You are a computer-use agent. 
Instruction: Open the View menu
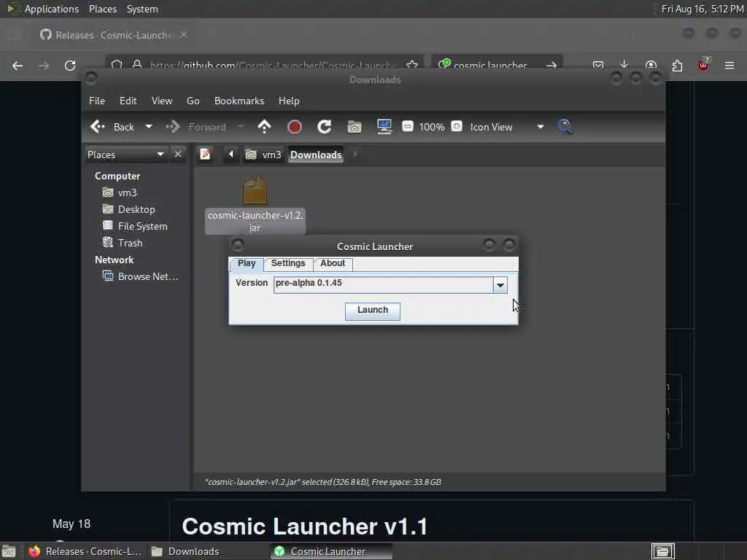click(162, 101)
